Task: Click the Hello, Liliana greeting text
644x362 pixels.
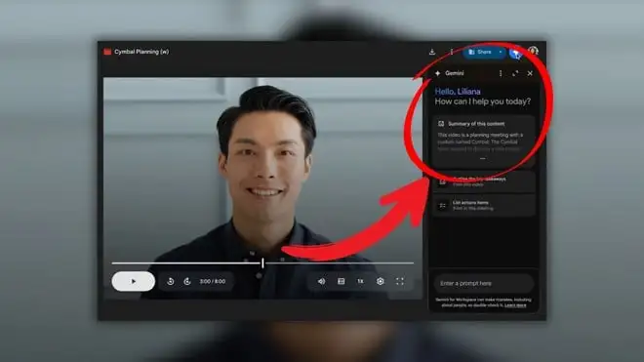Action: click(458, 91)
